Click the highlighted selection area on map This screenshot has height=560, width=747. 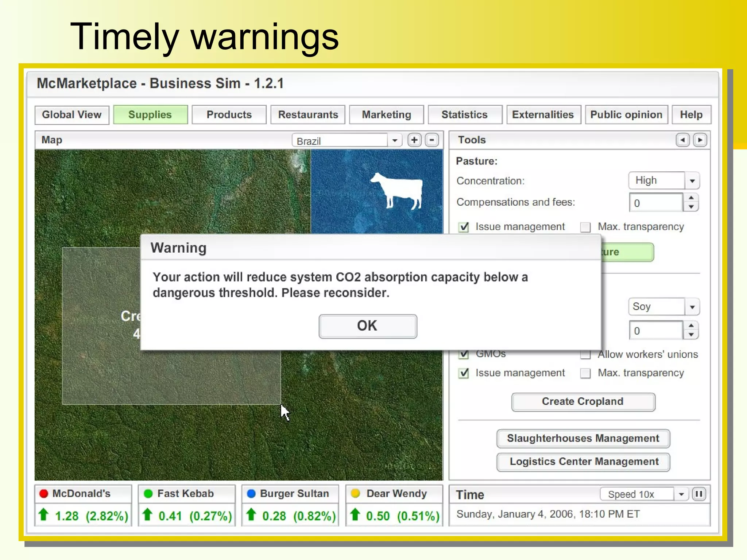pos(171,377)
